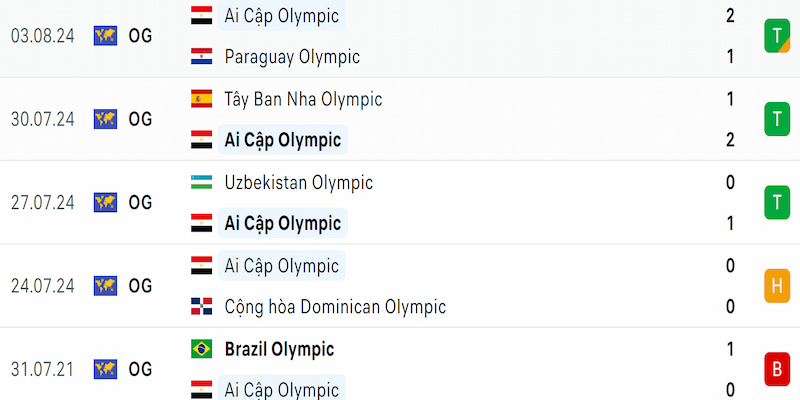
Task: Click Ai Cập Olympic in the 30.07.24 match
Action: (x=283, y=140)
